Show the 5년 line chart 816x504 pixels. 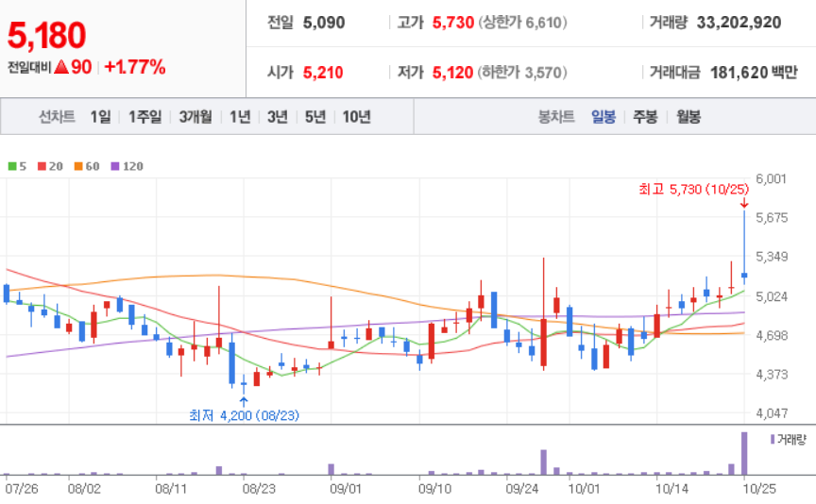point(314,117)
